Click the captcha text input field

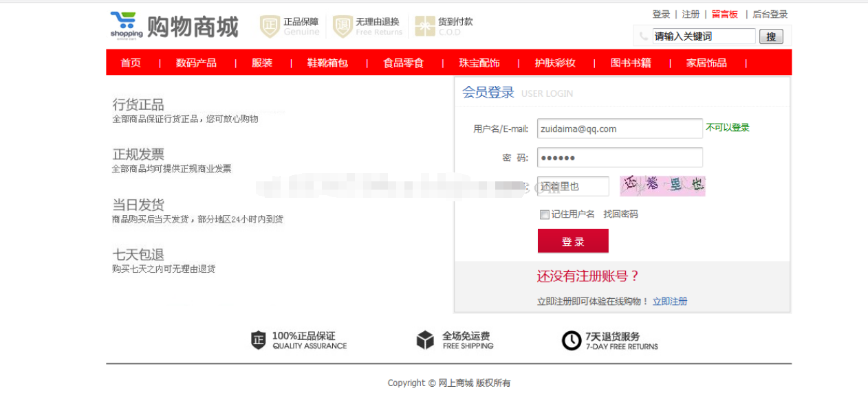click(573, 186)
